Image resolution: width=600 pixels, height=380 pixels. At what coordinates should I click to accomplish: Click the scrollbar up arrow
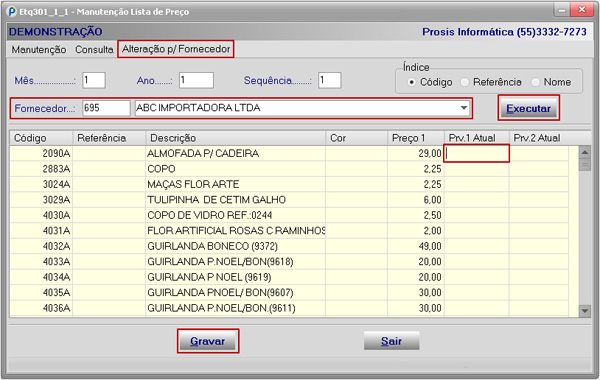pos(585,152)
